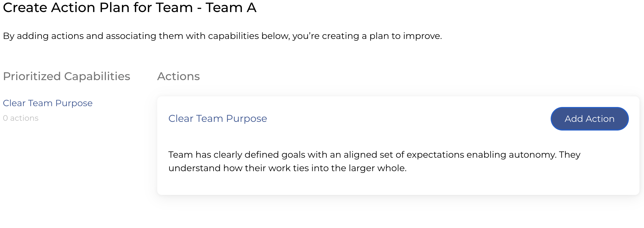Click the "By adding actions" intro sentence
This screenshot has width=644, height=228.
pyautogui.click(x=222, y=36)
